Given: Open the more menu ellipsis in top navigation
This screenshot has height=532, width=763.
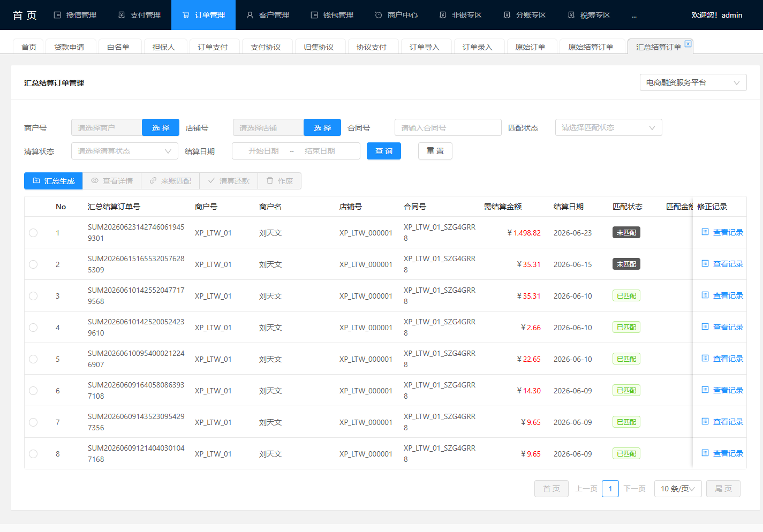Looking at the screenshot, I should 634,16.
